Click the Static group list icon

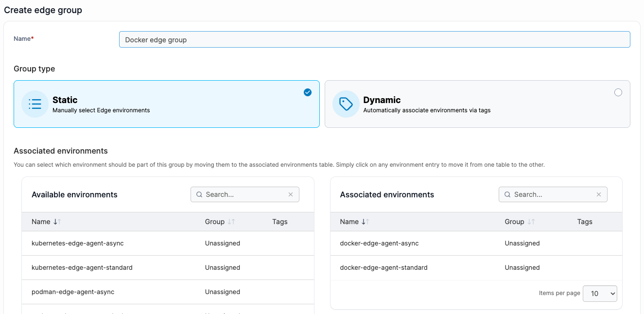(x=35, y=104)
